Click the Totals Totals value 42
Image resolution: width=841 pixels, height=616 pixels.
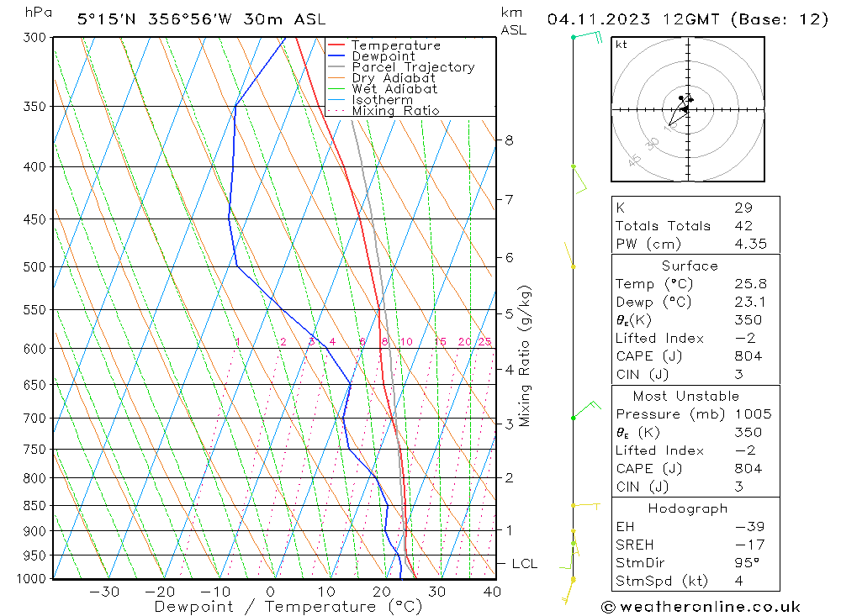(744, 226)
